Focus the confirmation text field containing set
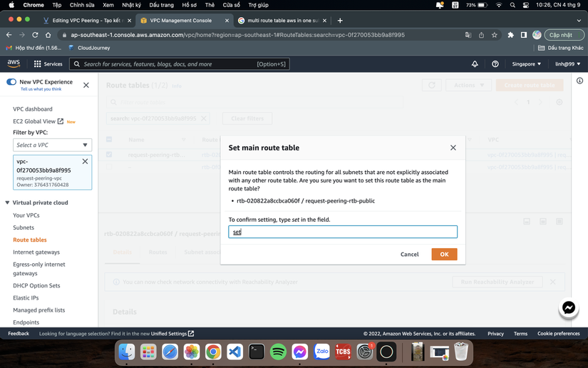Image resolution: width=588 pixels, height=368 pixels. [343, 232]
